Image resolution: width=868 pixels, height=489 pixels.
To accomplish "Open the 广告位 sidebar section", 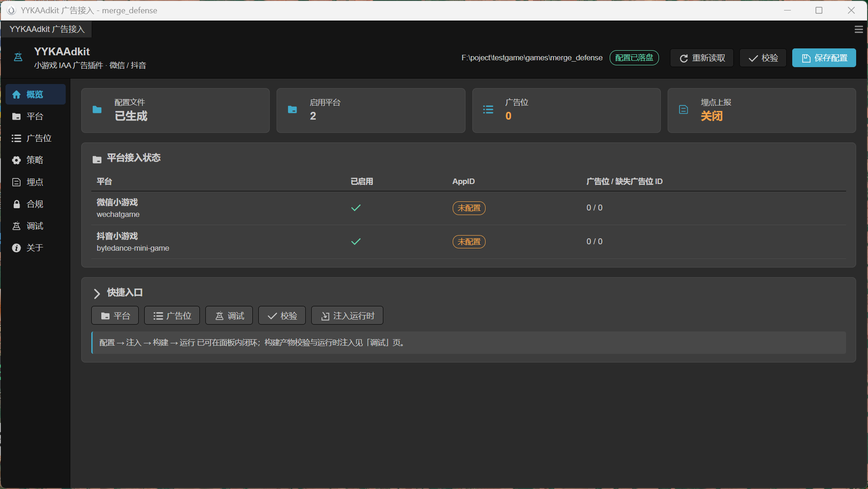I will [x=36, y=138].
